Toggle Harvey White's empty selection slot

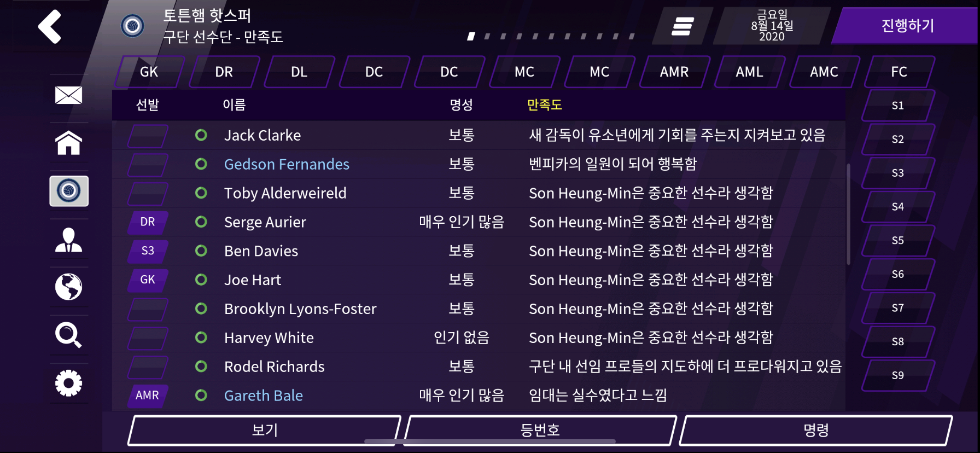point(148,338)
